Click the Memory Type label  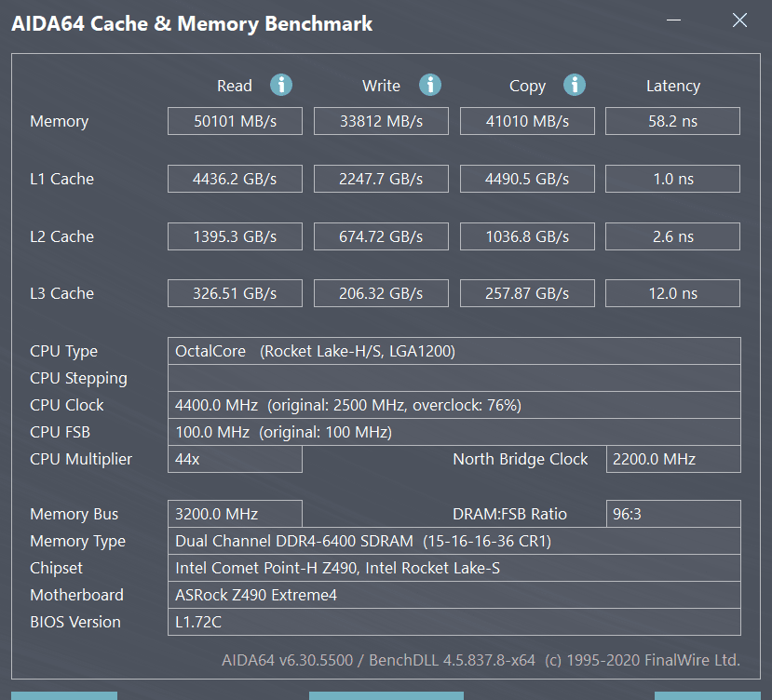pyautogui.click(x=77, y=542)
